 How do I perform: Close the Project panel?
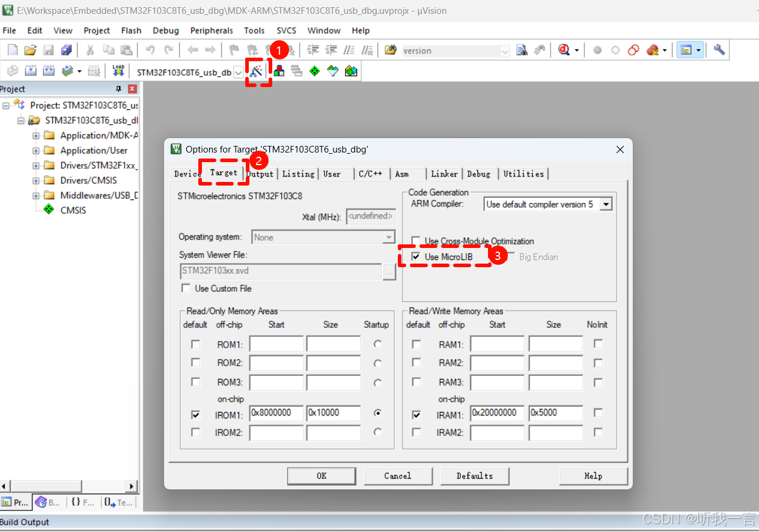pos(133,89)
